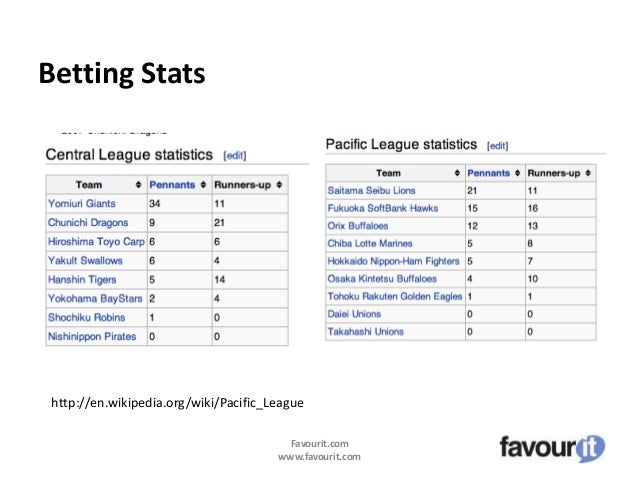Click the www.favourit.com footer link
638x479 pixels.
point(318,456)
